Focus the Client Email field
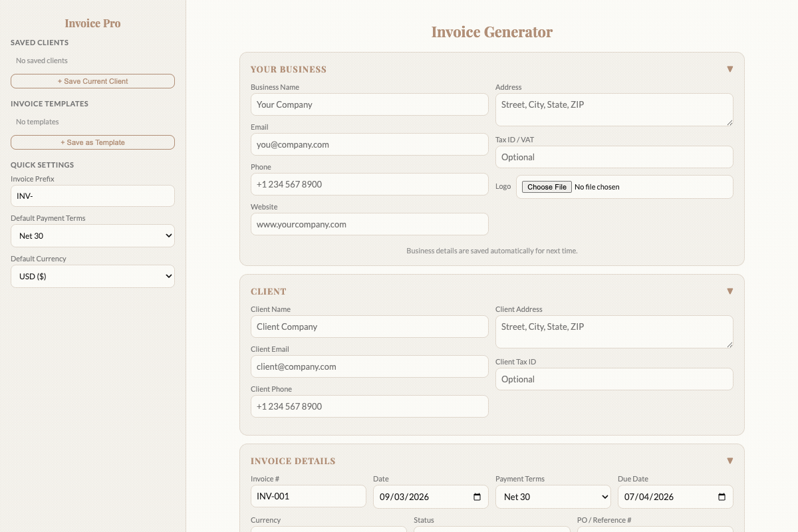Screen dimensions: 798x532 (369, 366)
